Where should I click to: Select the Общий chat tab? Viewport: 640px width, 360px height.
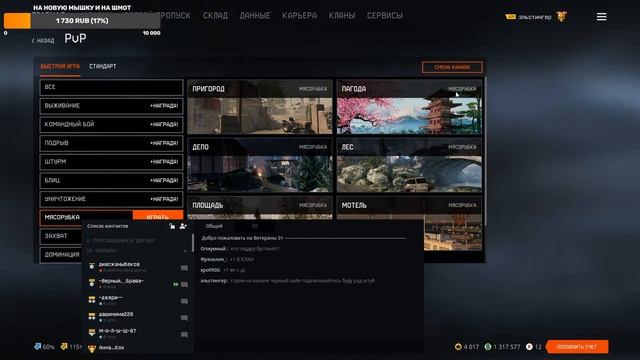[214, 226]
